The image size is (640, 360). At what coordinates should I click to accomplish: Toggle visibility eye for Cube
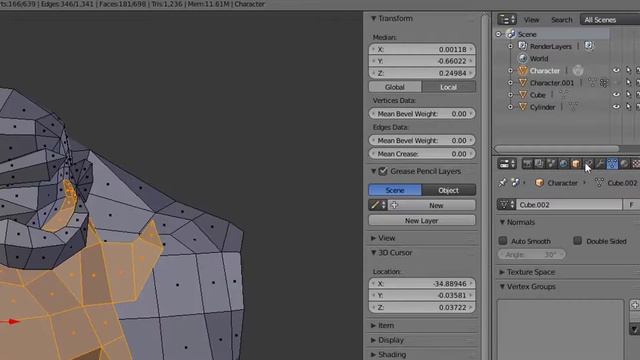616,94
